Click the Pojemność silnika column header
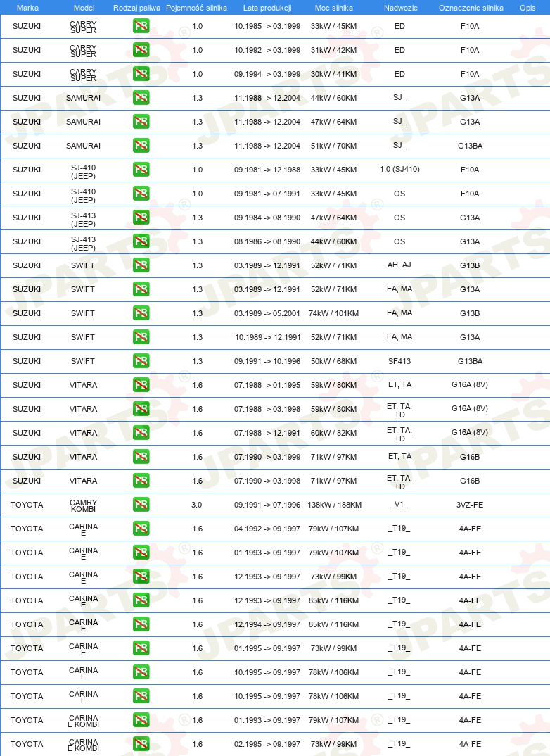 [196, 8]
